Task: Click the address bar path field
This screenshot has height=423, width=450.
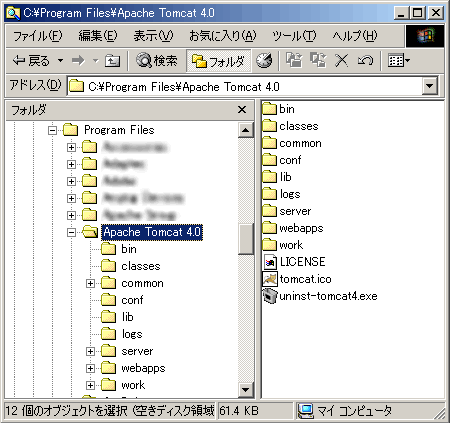Action: point(245,87)
